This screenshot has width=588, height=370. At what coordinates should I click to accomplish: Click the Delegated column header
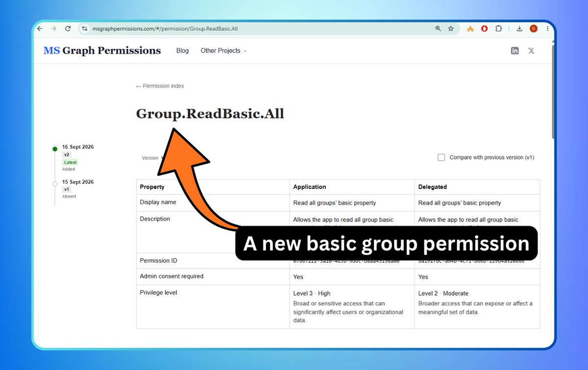click(433, 187)
